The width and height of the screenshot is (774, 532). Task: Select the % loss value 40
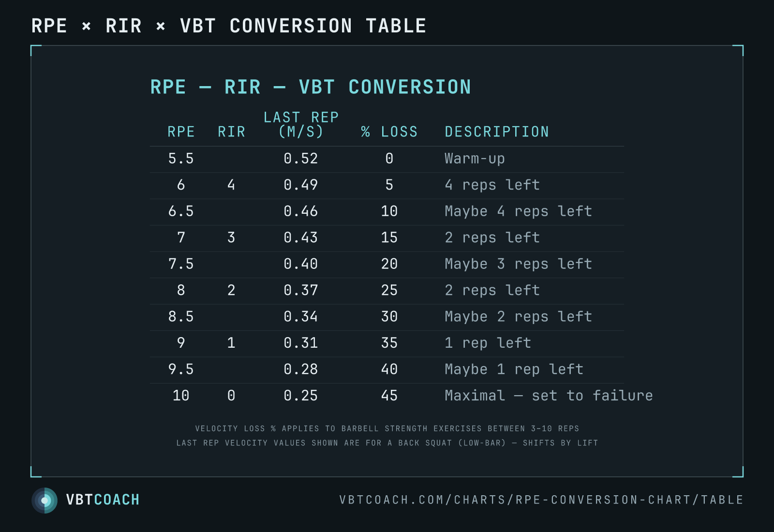(x=389, y=369)
